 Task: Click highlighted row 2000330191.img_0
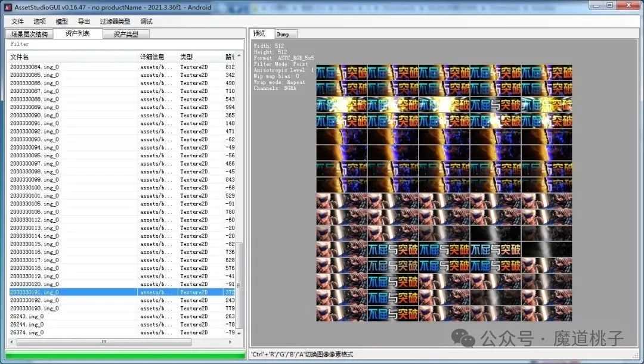tap(122, 292)
